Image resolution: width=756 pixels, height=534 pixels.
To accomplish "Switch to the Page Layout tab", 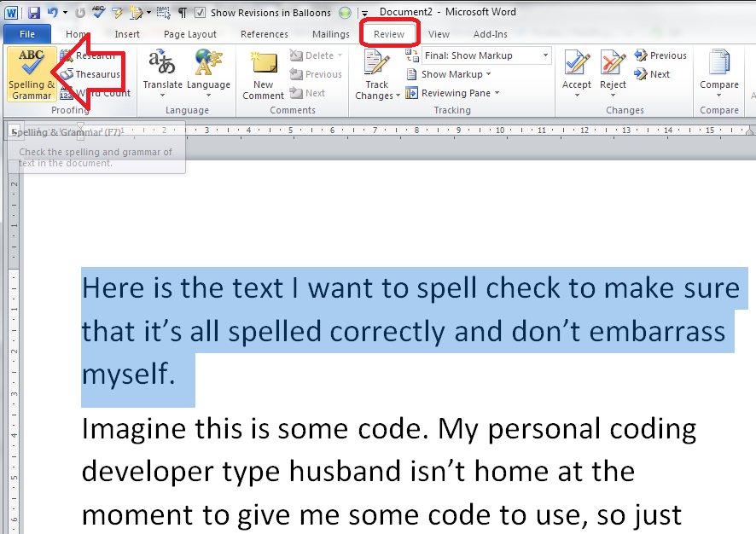I will (x=190, y=34).
